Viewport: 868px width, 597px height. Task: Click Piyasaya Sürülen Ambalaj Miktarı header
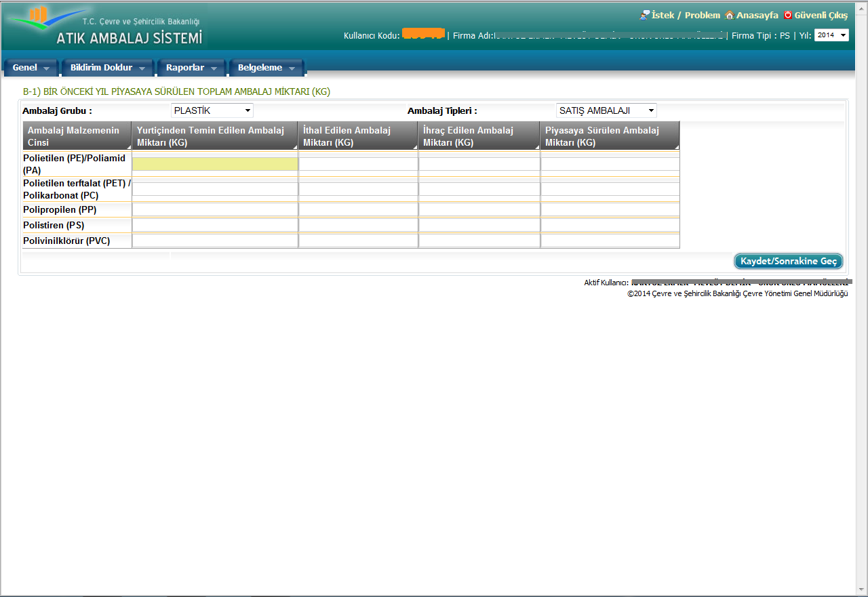click(x=610, y=136)
